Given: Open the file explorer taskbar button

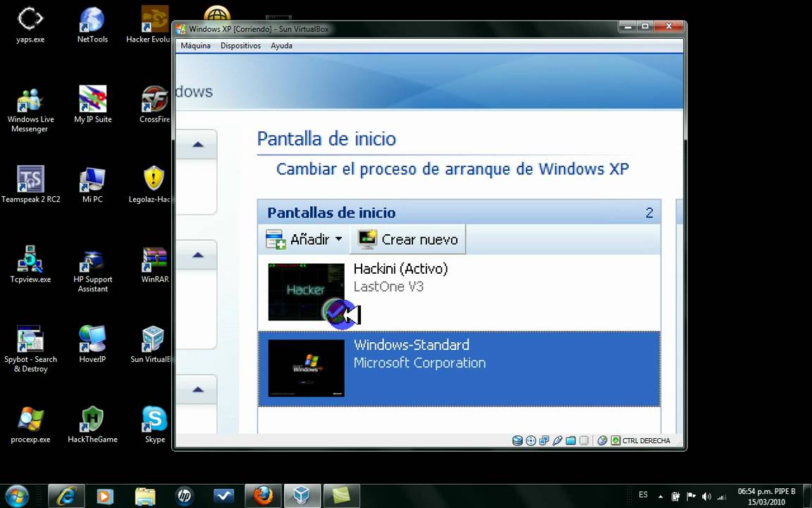Looking at the screenshot, I should [x=145, y=496].
